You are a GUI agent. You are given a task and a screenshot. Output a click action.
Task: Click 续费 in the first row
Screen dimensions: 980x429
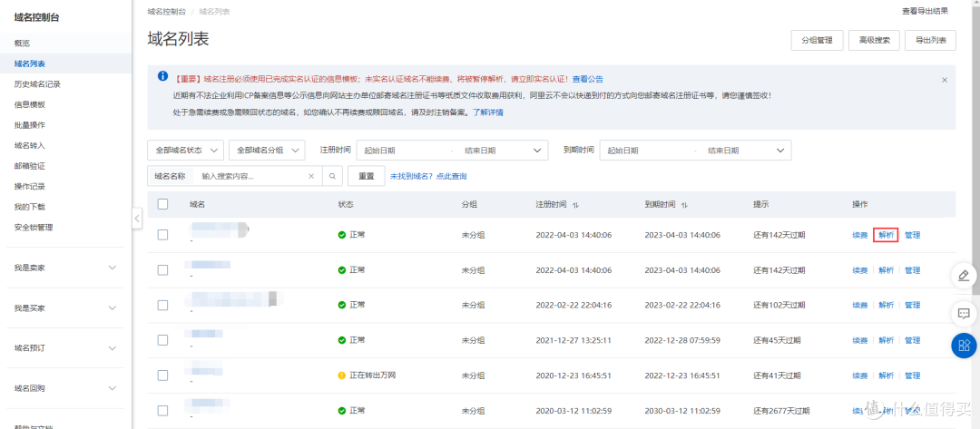[x=860, y=235]
